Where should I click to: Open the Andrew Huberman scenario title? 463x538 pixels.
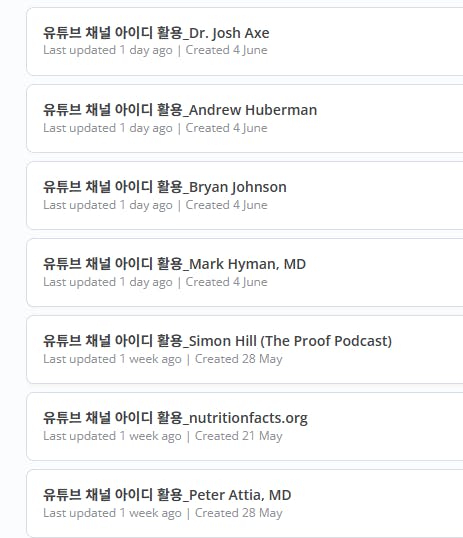(180, 110)
